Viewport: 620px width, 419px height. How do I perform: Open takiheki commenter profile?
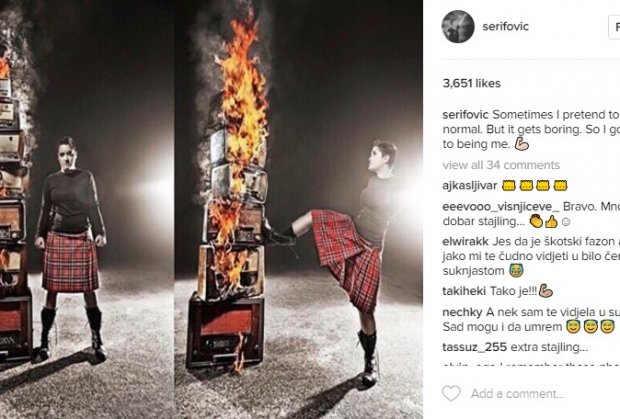click(464, 291)
